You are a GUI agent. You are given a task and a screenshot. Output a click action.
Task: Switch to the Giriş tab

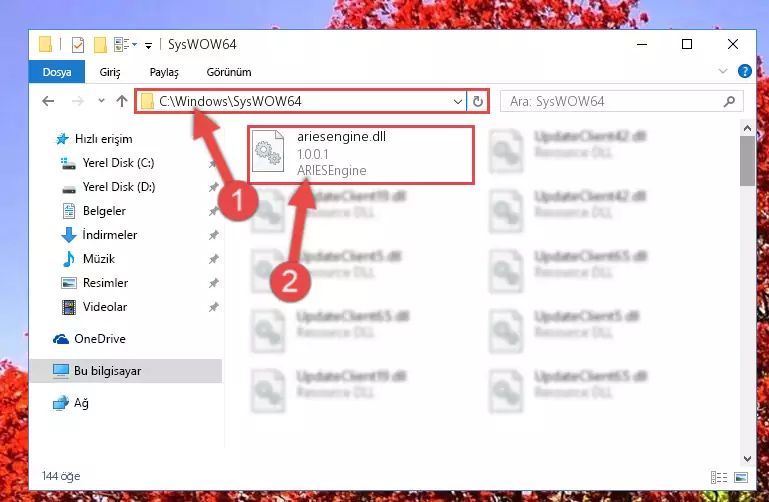tap(110, 72)
